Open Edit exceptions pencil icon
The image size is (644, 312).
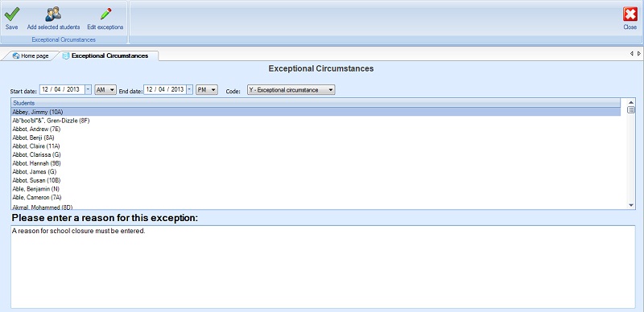point(105,14)
